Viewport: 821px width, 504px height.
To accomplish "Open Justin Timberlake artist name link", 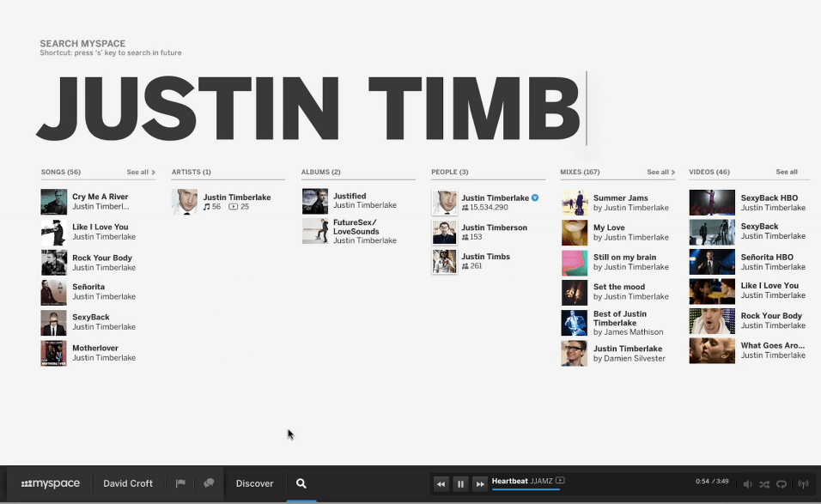I will pyautogui.click(x=237, y=197).
